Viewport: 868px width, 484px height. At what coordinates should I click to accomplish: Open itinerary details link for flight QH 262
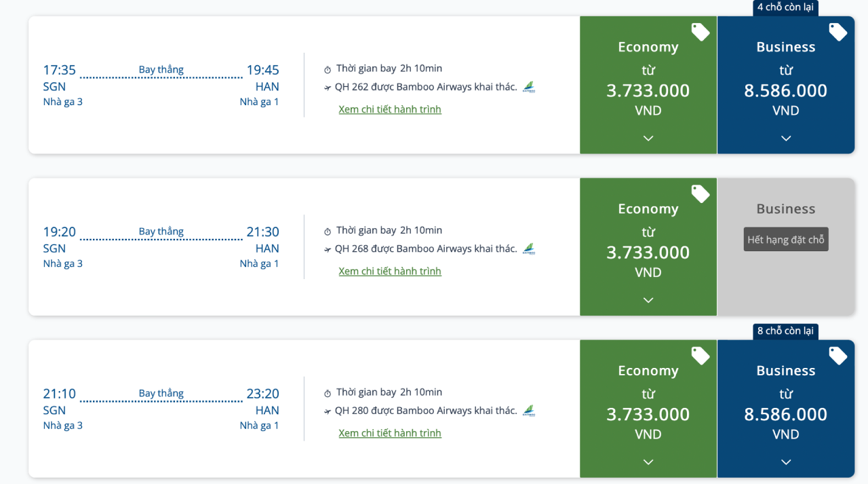tap(390, 109)
